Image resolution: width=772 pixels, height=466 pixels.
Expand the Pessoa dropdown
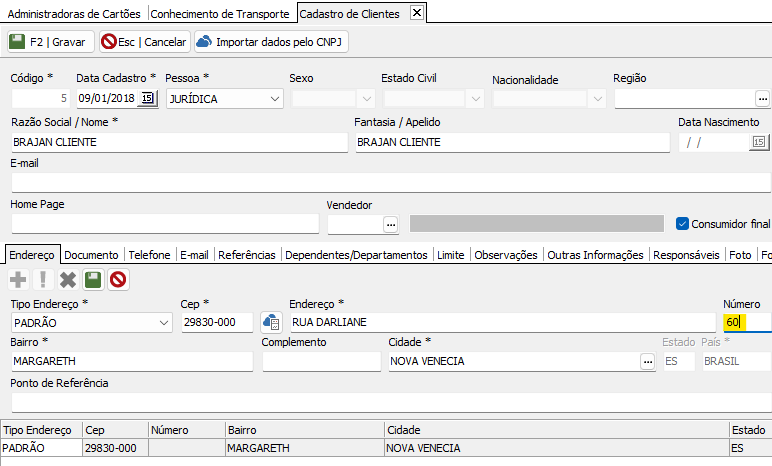coord(275,99)
